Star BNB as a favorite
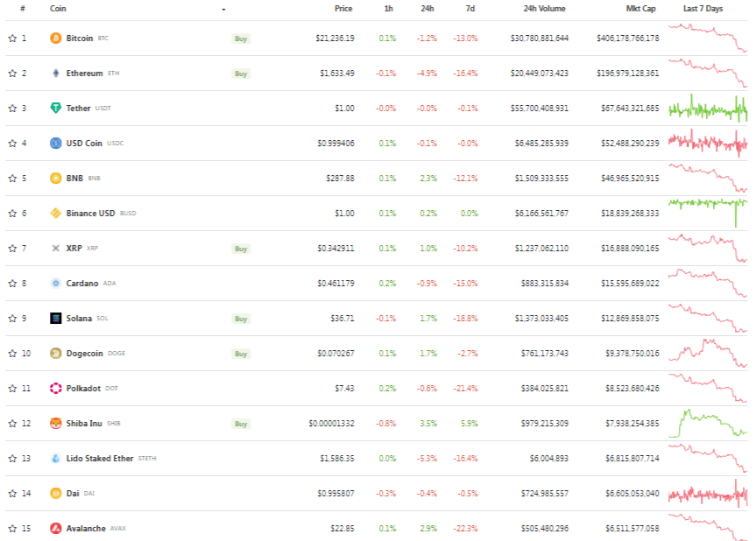Image resolution: width=756 pixels, height=541 pixels. coord(12,179)
